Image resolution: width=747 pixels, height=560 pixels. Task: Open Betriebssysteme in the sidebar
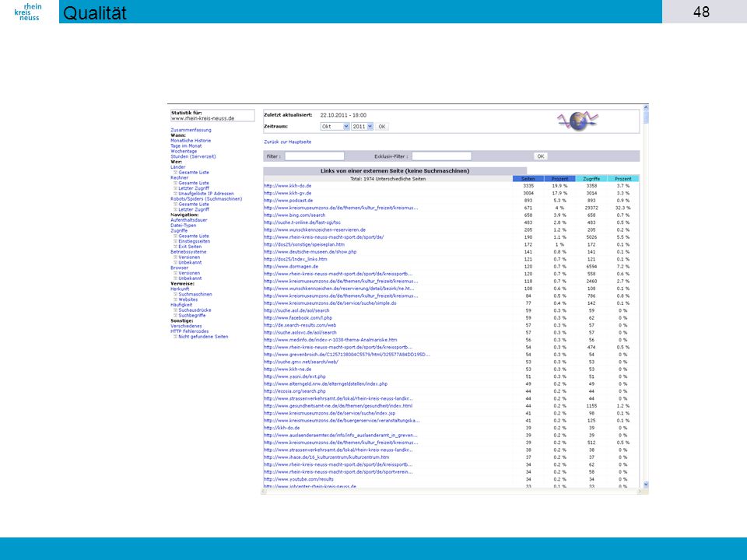188,252
